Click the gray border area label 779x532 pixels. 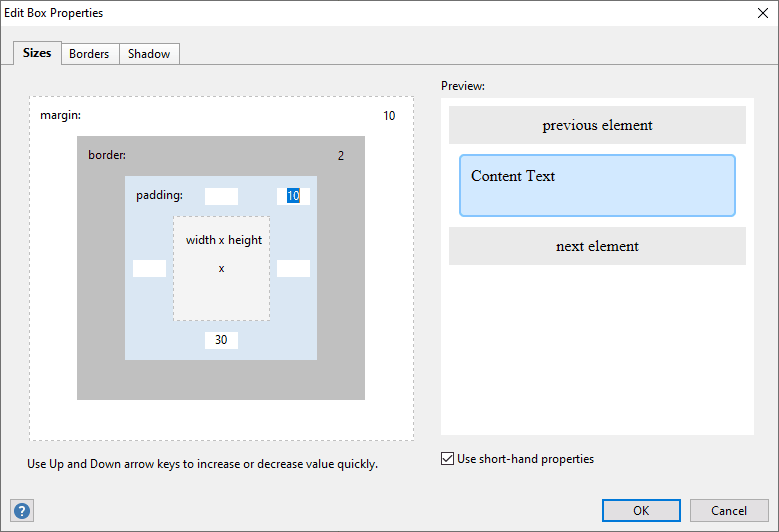107,156
